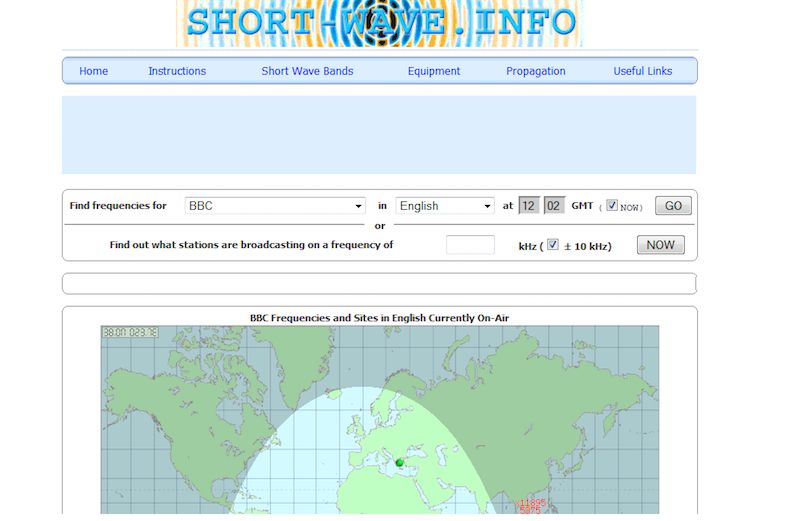Expand the BBC station dropdown
Screen dimensions: 802x521
click(x=275, y=206)
